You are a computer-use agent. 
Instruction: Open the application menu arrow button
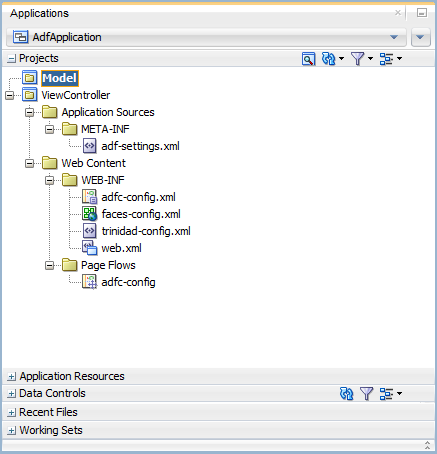[x=420, y=37]
